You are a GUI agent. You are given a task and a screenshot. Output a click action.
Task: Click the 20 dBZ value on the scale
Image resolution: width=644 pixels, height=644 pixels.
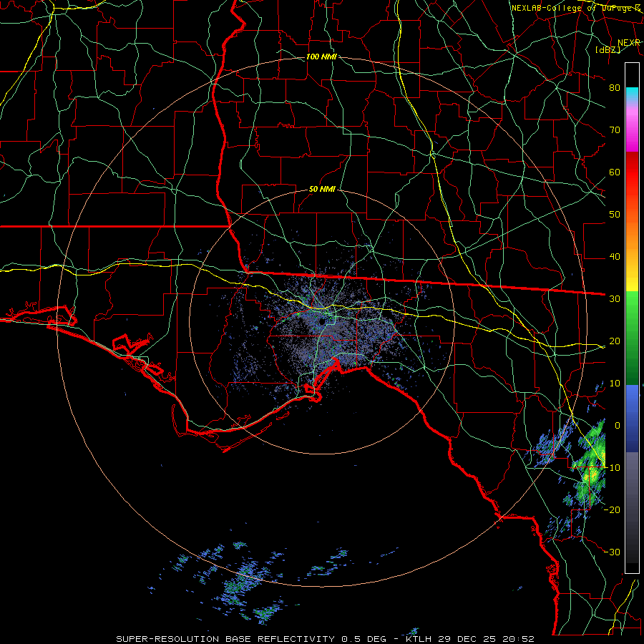coord(615,341)
